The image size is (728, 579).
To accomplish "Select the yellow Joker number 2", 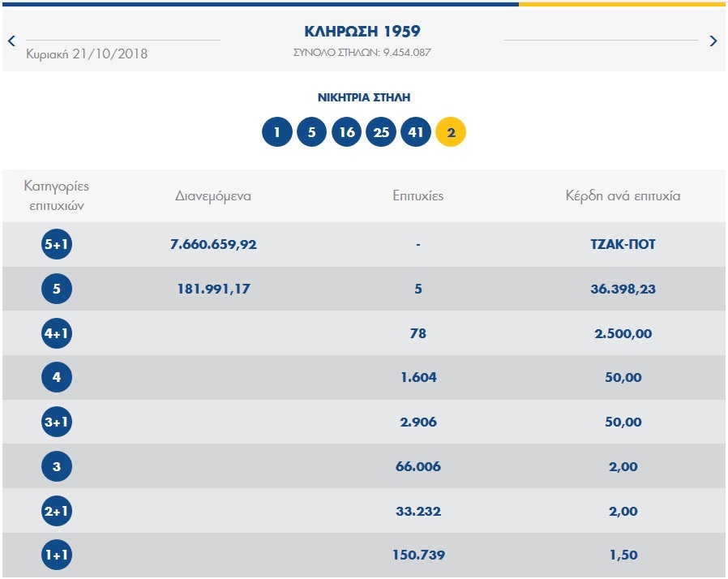I will click(x=449, y=131).
